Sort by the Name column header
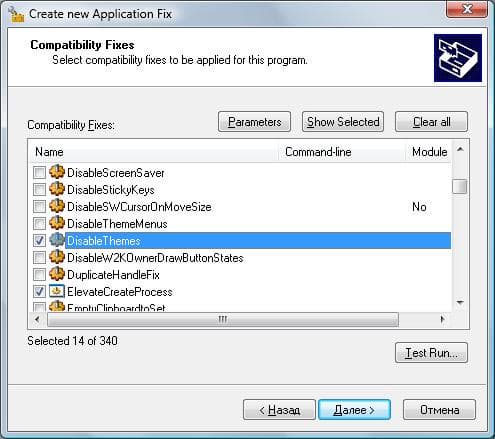The width and height of the screenshot is (495, 439). [x=154, y=152]
